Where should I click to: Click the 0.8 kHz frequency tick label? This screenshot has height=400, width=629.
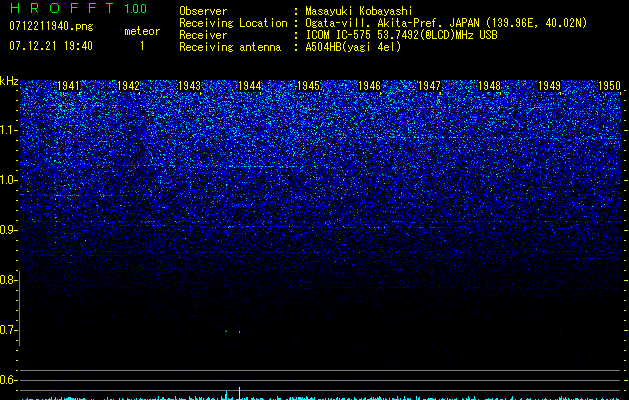[x=8, y=280]
